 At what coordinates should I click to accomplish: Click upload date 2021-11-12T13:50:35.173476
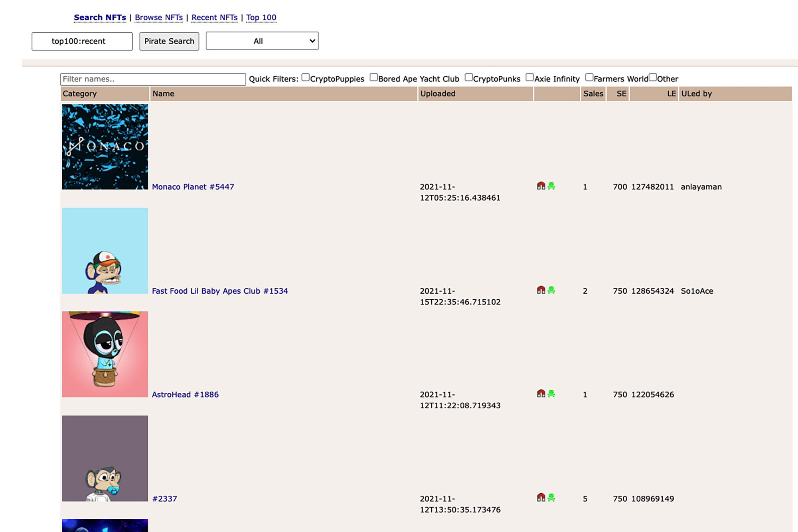[x=460, y=504]
